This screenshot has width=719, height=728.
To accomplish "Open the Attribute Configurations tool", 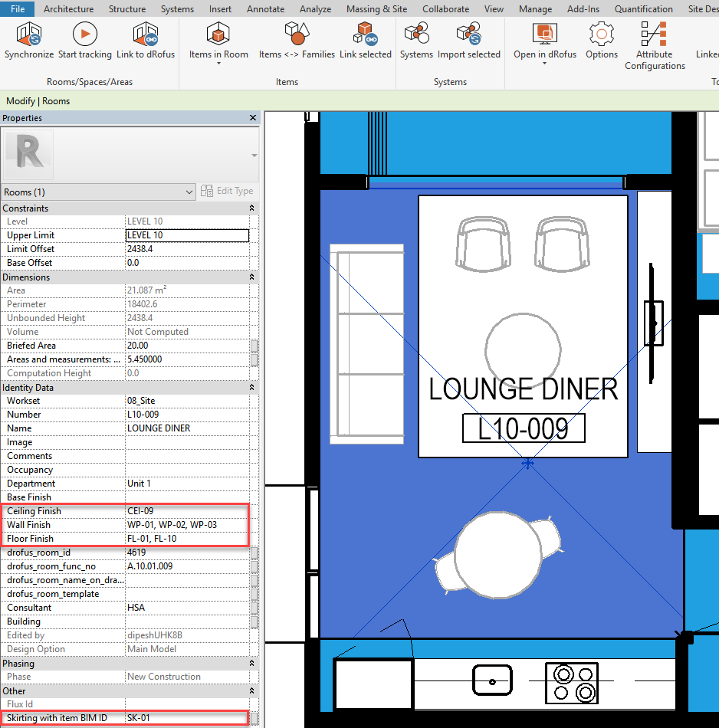I will pos(655,35).
